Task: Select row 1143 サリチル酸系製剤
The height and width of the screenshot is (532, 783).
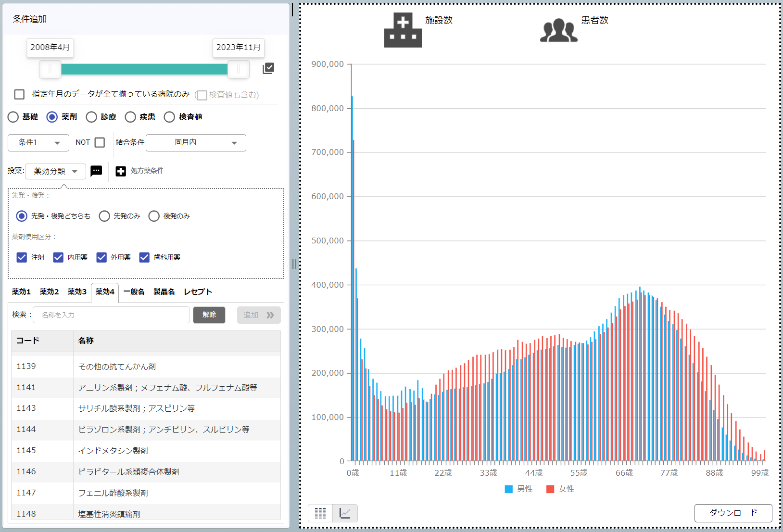Action: point(146,409)
